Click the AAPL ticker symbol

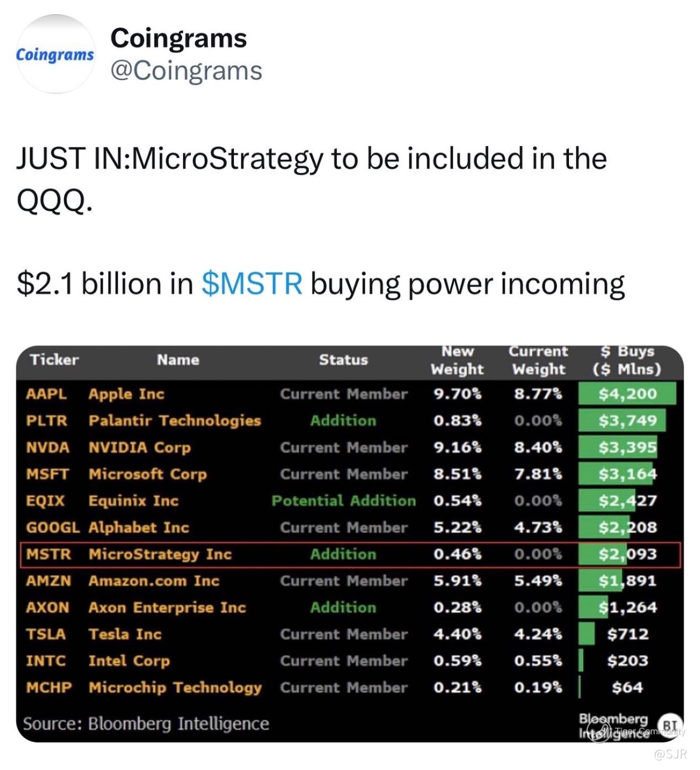pyautogui.click(x=46, y=394)
